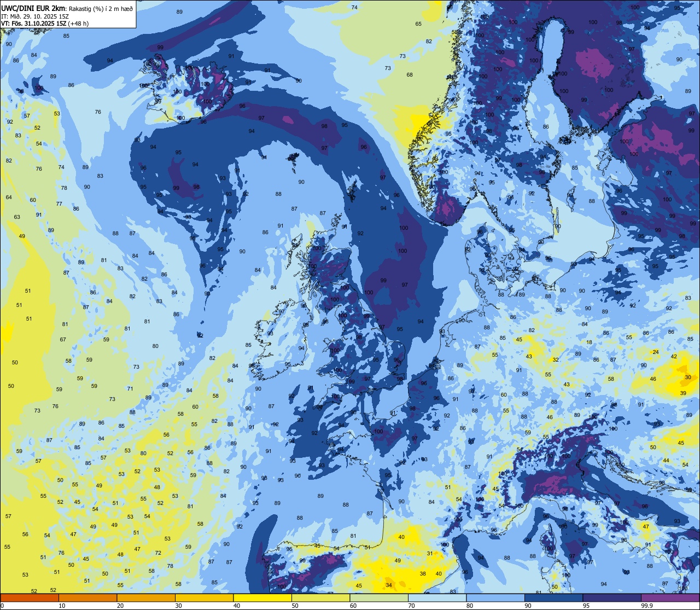Click the purple legend swatch above 99.9%

tap(670, 597)
